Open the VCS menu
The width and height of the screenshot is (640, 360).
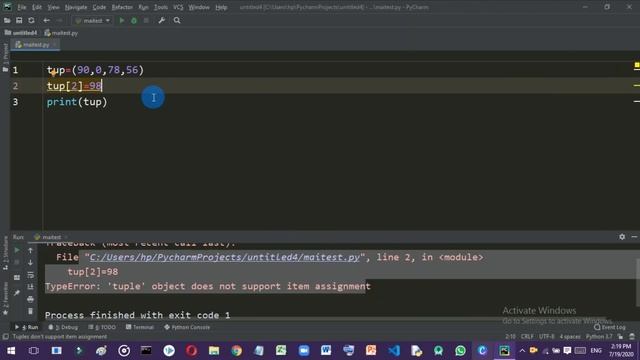pos(178,7)
